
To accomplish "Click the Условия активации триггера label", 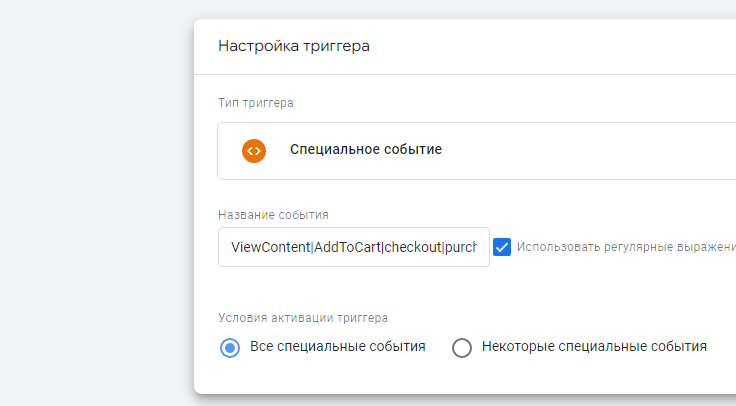I will pyautogui.click(x=303, y=318).
